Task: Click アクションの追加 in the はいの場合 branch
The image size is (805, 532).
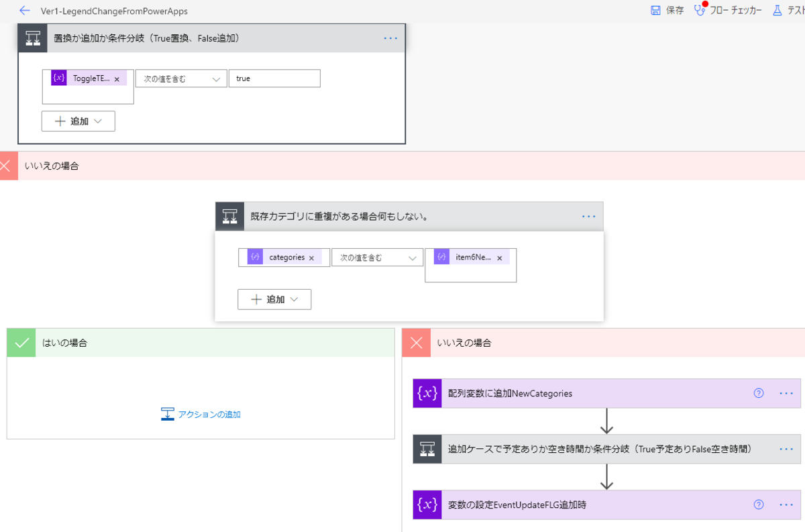Action: point(206,414)
